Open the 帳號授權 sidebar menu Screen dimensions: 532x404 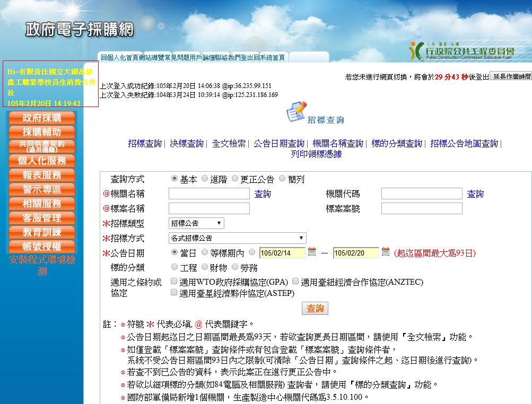[42, 247]
